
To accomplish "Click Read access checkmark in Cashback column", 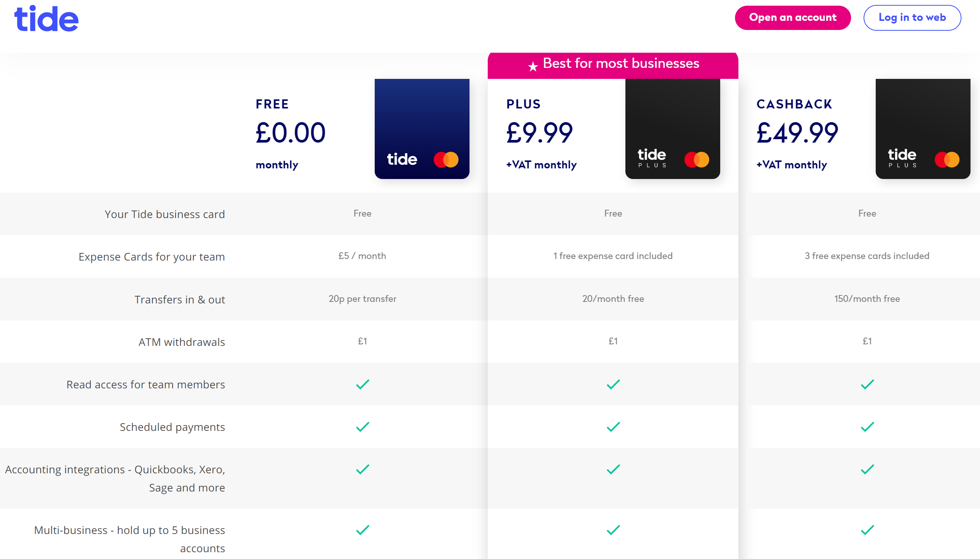I will pyautogui.click(x=867, y=384).
